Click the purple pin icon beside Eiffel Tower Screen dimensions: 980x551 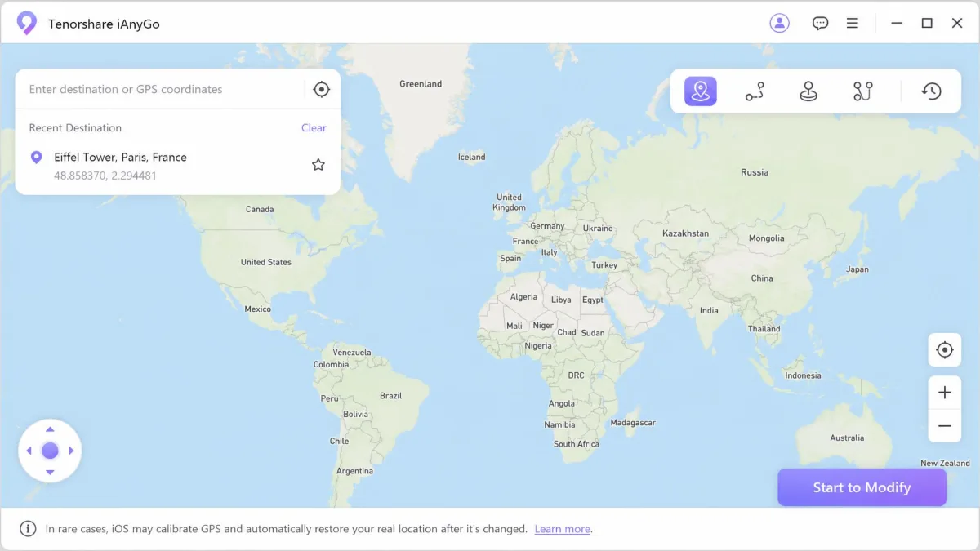[x=36, y=158]
